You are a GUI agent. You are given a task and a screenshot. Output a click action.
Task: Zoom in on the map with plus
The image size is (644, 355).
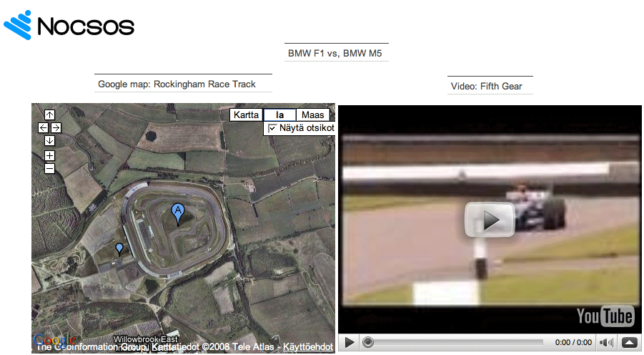tap(49, 155)
